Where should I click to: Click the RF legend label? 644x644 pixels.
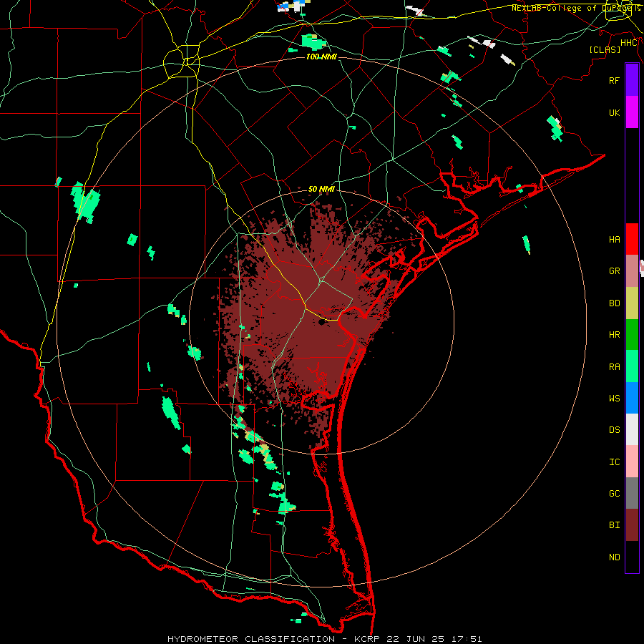tap(615, 80)
